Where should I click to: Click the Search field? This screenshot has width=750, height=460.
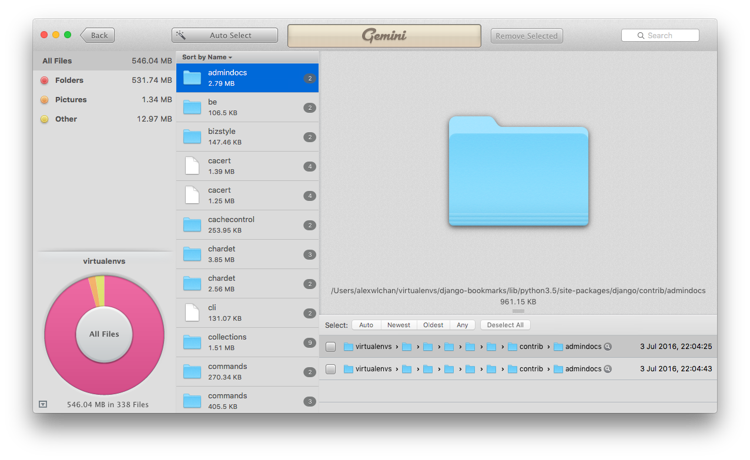tap(660, 35)
